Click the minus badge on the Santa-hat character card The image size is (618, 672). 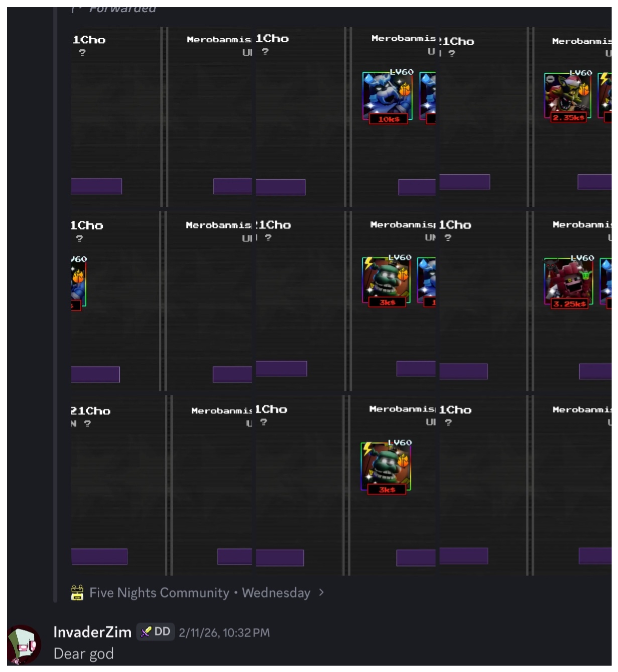550,79
